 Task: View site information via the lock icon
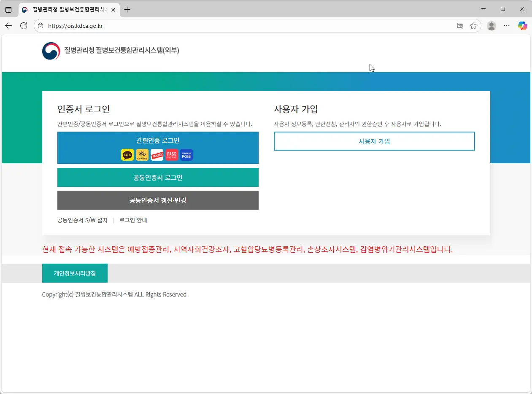41,26
